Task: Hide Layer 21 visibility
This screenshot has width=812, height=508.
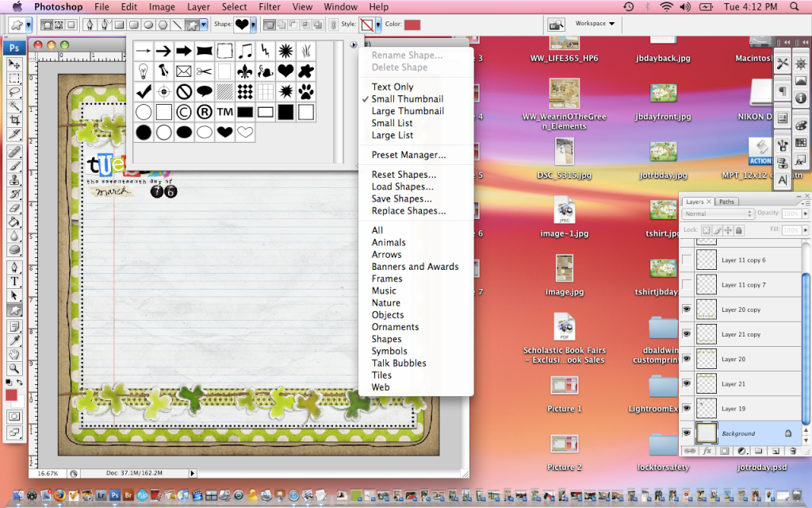Action: point(687,383)
